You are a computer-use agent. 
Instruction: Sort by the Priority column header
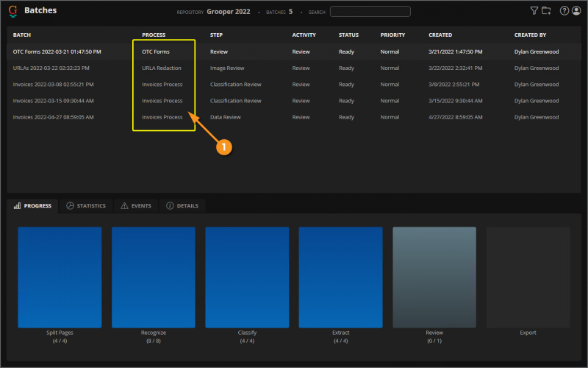[392, 35]
